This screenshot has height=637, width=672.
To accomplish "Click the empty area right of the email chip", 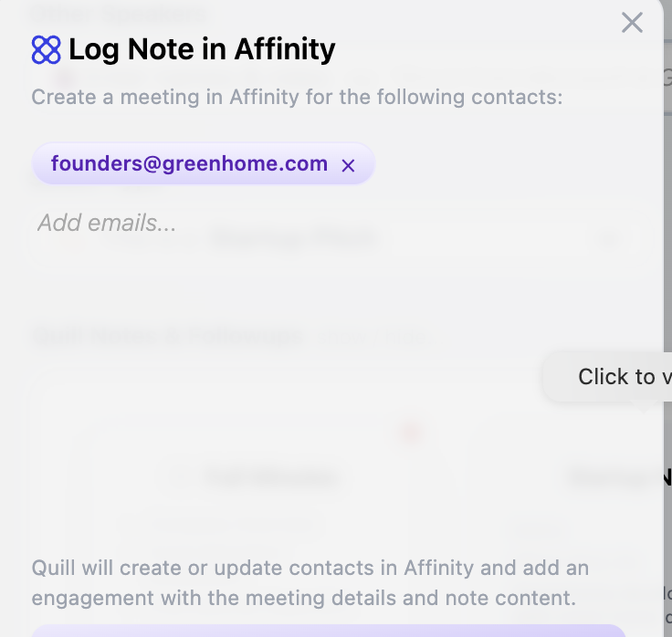I will [x=511, y=164].
